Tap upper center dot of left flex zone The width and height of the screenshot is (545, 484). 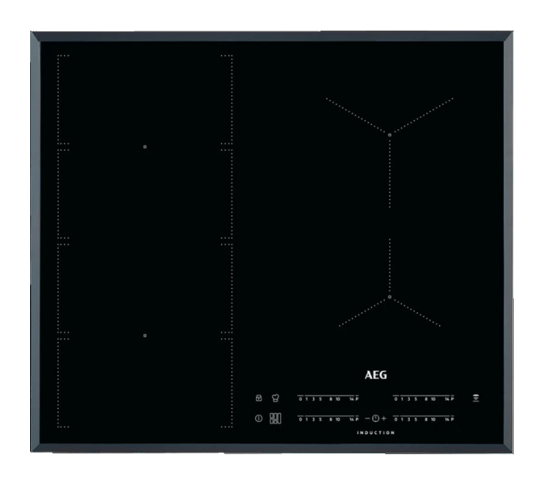point(145,147)
